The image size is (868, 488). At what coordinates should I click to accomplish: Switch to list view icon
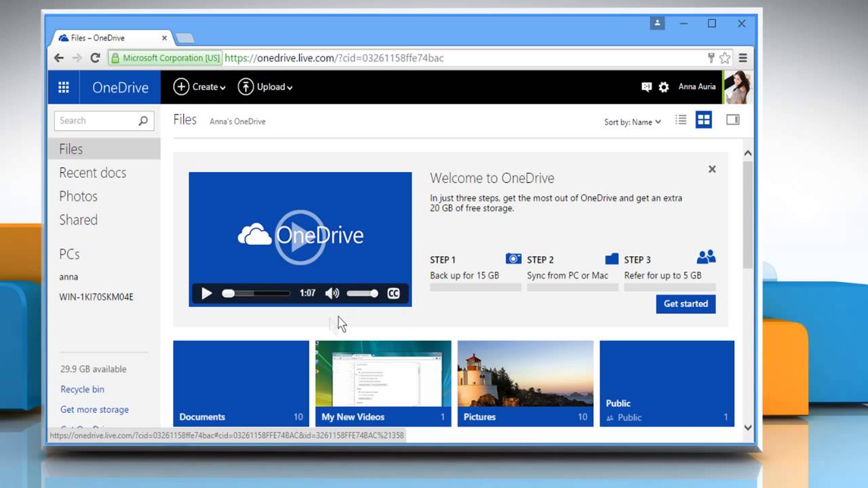pyautogui.click(x=681, y=120)
